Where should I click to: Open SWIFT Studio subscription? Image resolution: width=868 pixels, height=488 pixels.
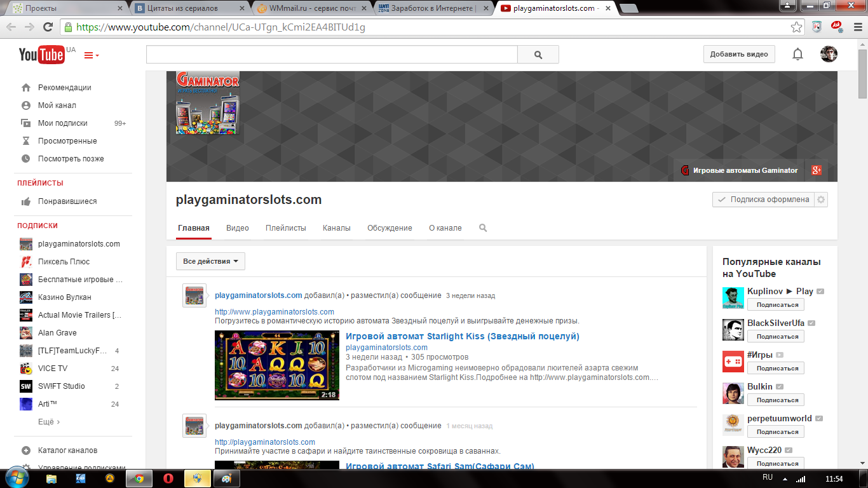click(x=61, y=386)
